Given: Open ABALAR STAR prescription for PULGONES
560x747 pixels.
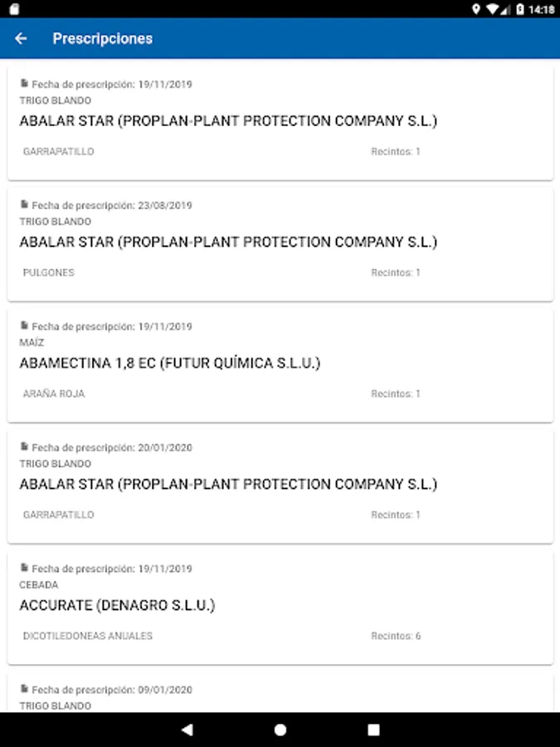Looking at the screenshot, I should (280, 245).
